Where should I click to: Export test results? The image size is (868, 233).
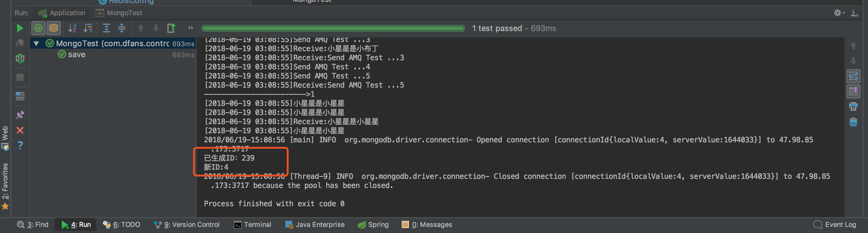[171, 28]
